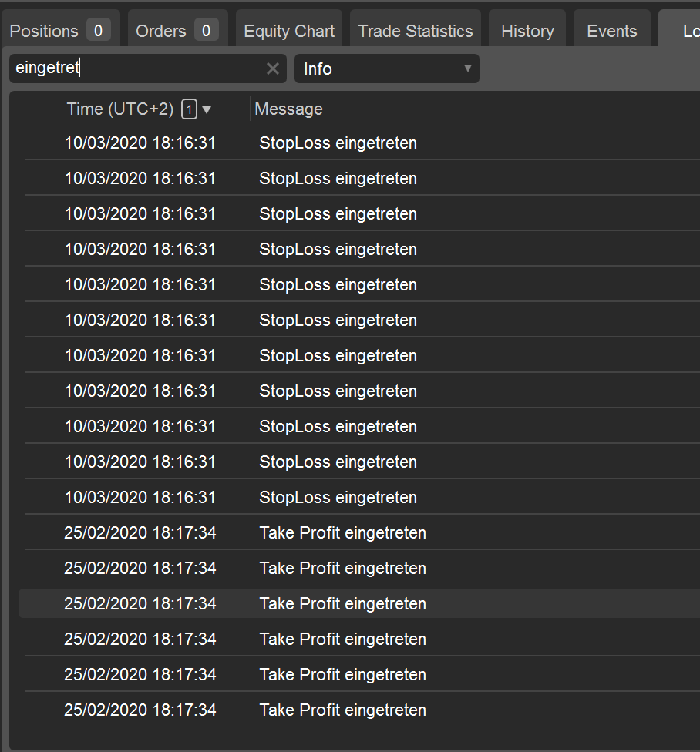The height and width of the screenshot is (752, 700).
Task: Click the Orders count badge
Action: pyautogui.click(x=206, y=31)
